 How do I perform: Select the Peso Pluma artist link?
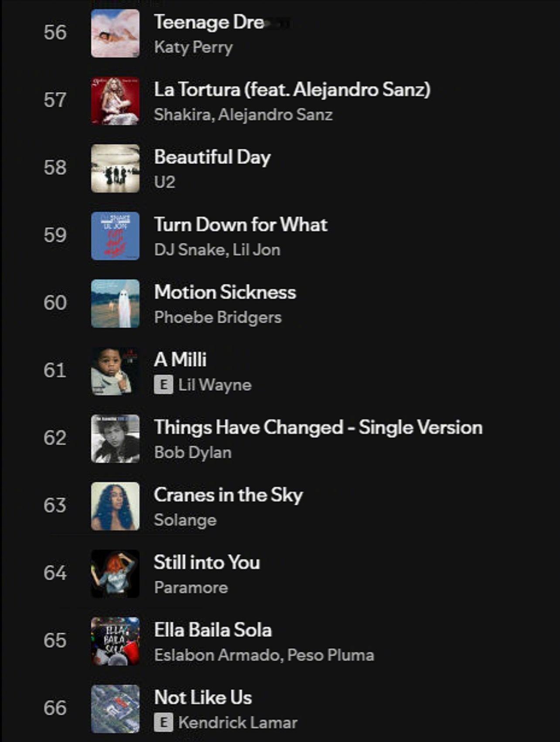(331, 655)
